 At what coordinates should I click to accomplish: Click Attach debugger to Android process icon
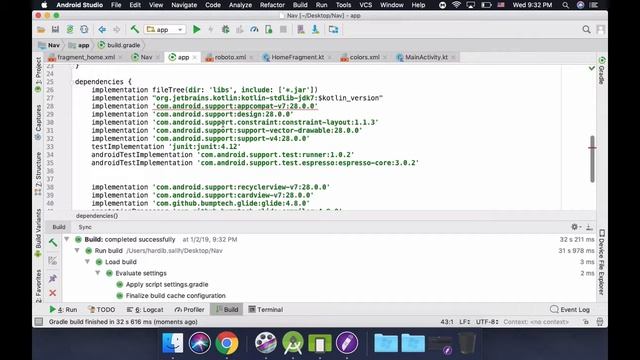coord(269,29)
